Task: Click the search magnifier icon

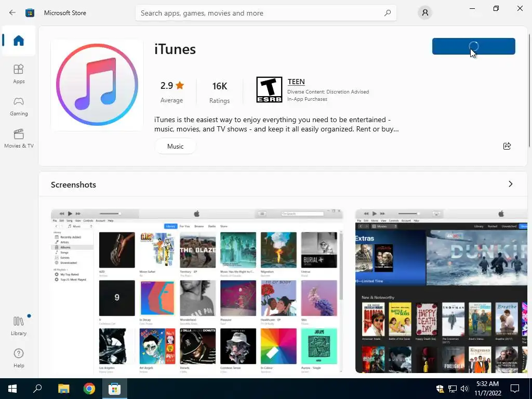Action: 388,13
